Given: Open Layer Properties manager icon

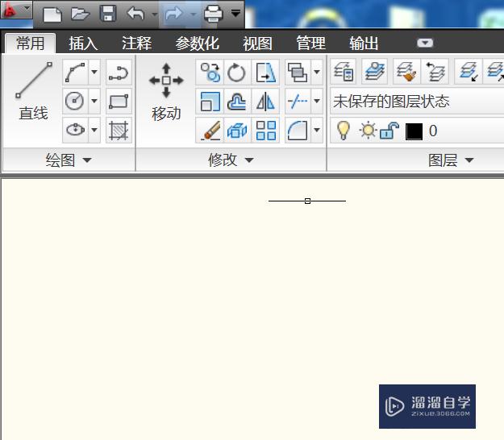Looking at the screenshot, I should coord(344,72).
